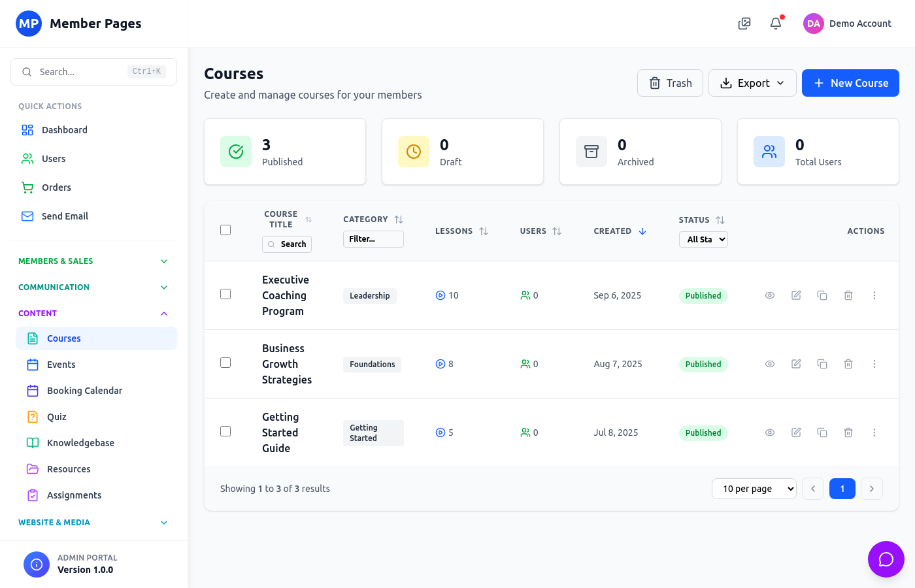This screenshot has height=588, width=915.
Task: Check the Business Growth Strategies row checkbox
Action: tap(225, 363)
